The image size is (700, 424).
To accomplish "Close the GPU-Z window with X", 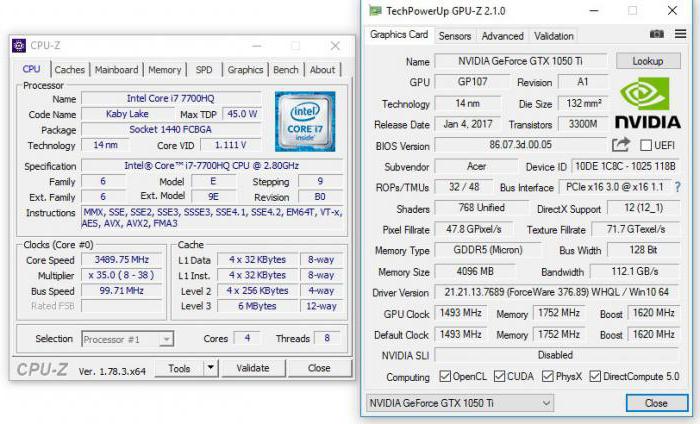I will (x=672, y=11).
